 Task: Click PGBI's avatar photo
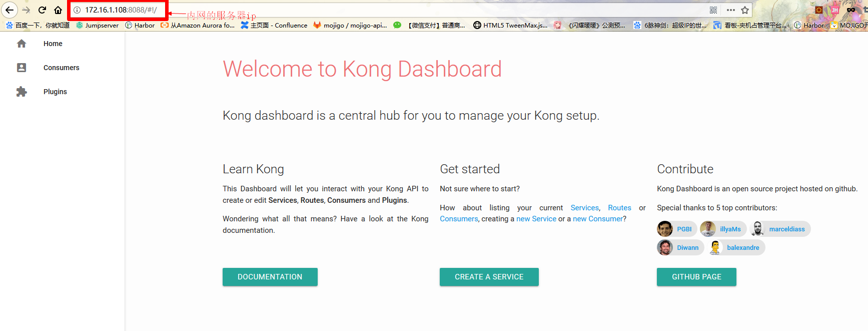pos(665,229)
